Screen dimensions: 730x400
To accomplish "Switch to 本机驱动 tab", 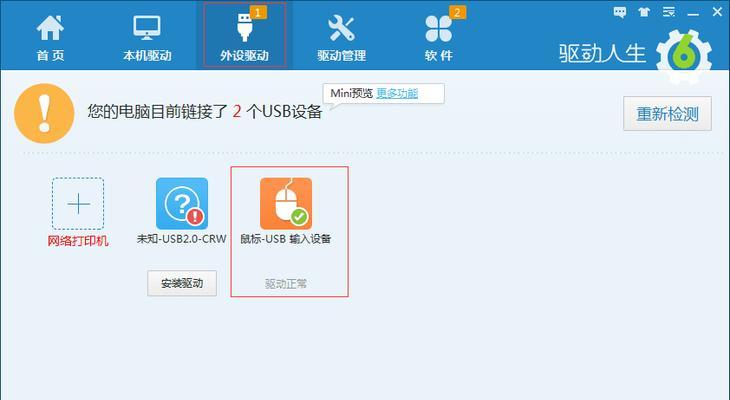I will (147, 37).
